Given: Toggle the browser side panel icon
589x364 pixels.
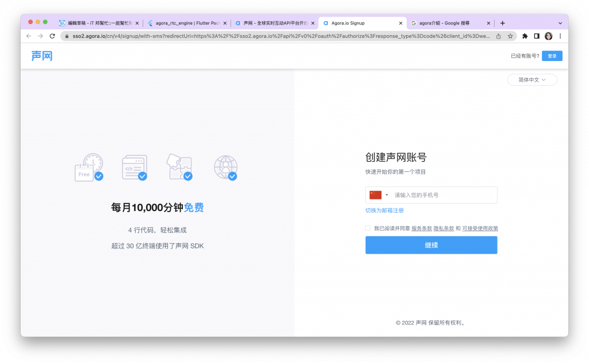Looking at the screenshot, I should 537,36.
